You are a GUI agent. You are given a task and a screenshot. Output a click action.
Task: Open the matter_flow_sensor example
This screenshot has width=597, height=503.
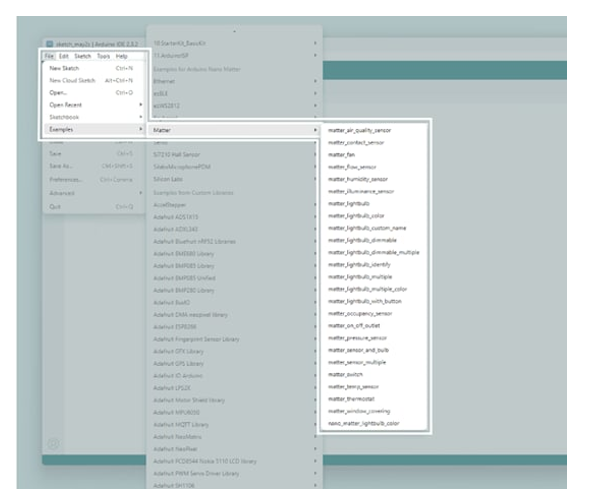[x=375, y=167]
